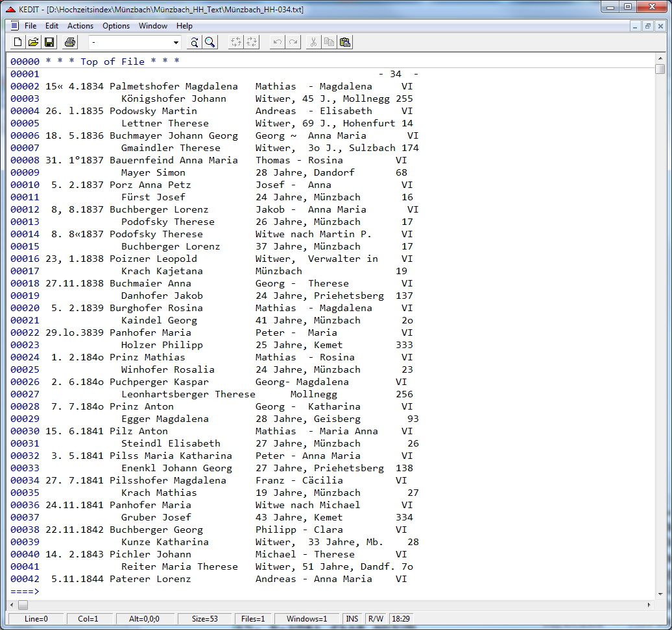This screenshot has width=672, height=630.
Task: Toggle the R/W status indicator
Action: coord(376,619)
